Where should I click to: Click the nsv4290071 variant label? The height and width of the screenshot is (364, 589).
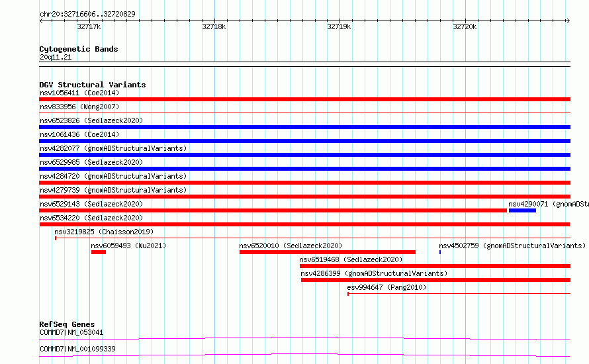tap(549, 204)
